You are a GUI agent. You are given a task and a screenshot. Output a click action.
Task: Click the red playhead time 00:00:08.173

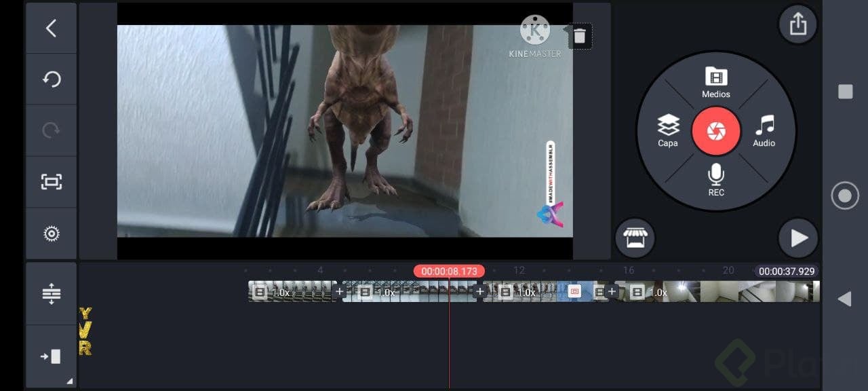[x=449, y=271]
